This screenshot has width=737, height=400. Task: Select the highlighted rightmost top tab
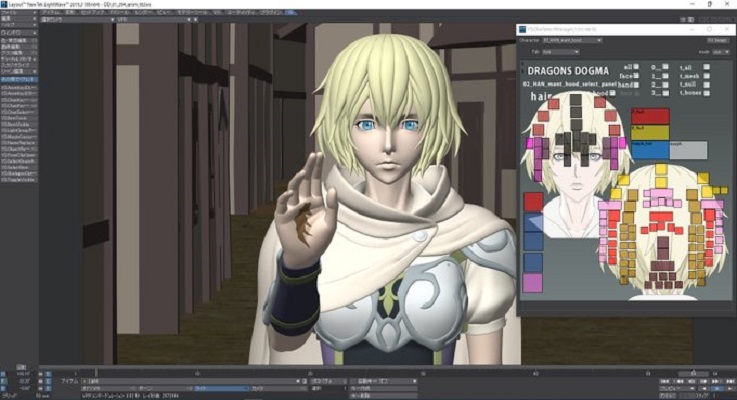pos(291,13)
